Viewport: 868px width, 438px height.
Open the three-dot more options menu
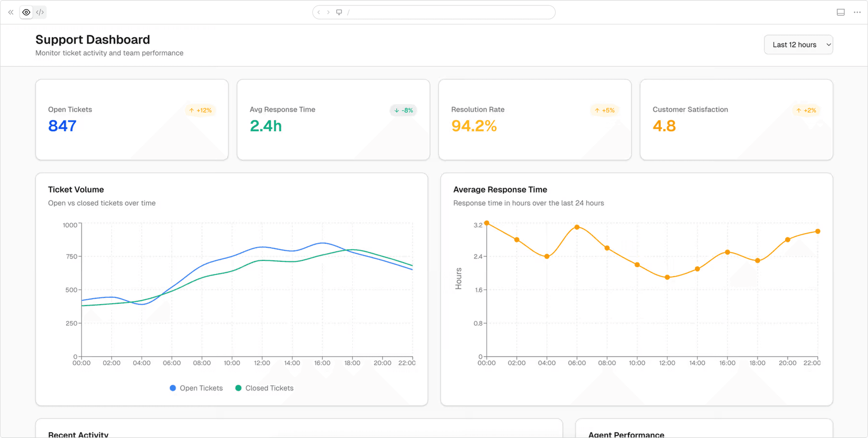[857, 12]
